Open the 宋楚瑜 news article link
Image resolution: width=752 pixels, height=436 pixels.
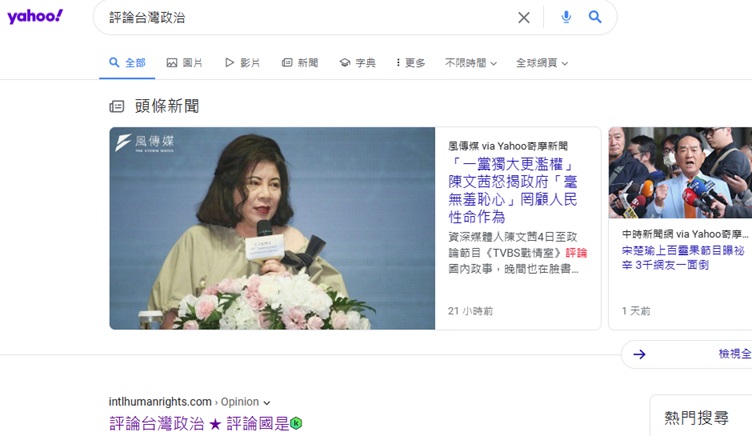click(x=683, y=258)
